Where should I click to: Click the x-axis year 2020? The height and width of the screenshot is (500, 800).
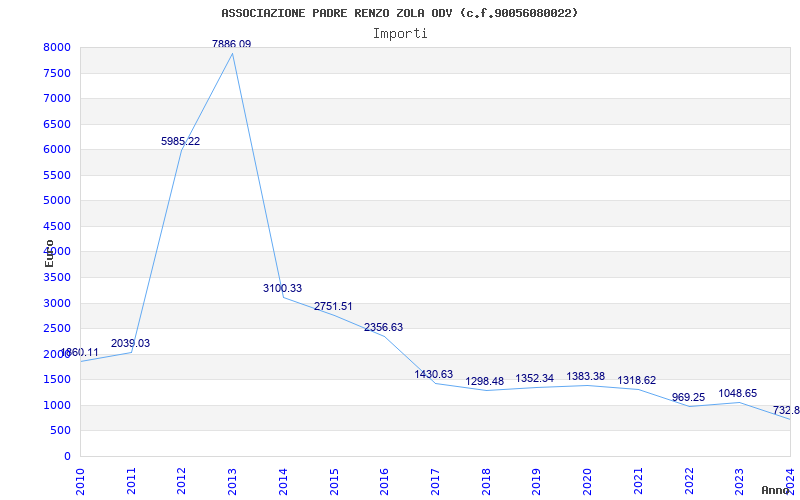tap(587, 482)
